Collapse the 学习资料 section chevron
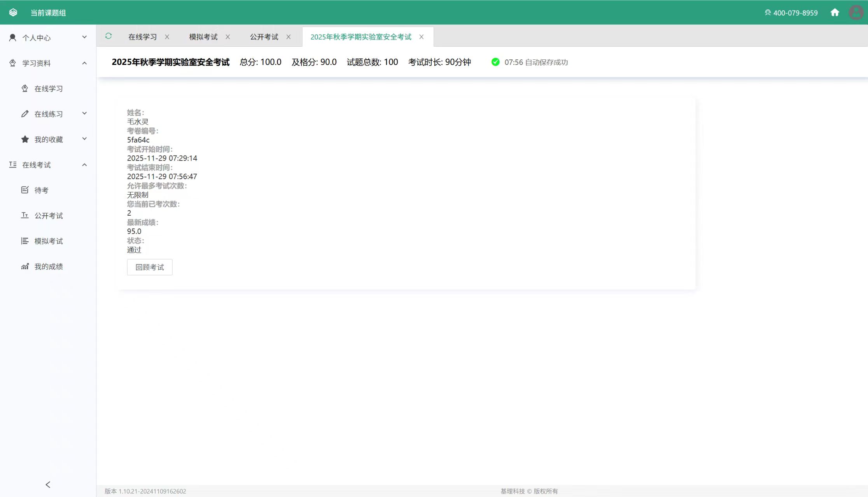The height and width of the screenshot is (497, 868). tap(84, 63)
